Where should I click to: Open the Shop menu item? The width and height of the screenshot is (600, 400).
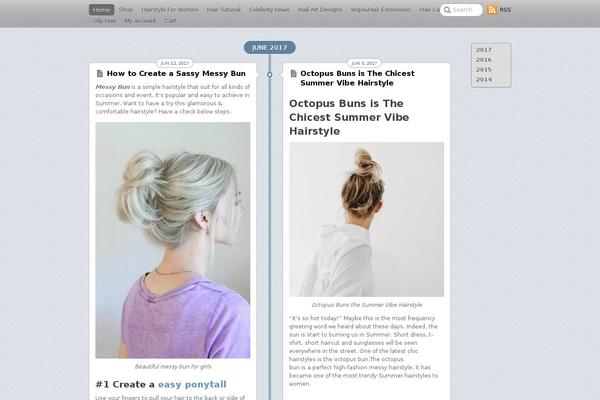pos(126,10)
